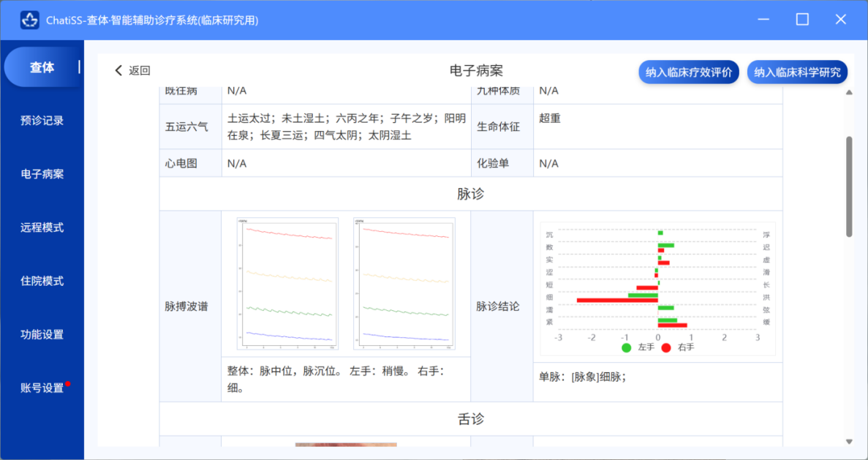Click the long red 细 bar in chart
The image size is (868, 460).
tap(617, 301)
